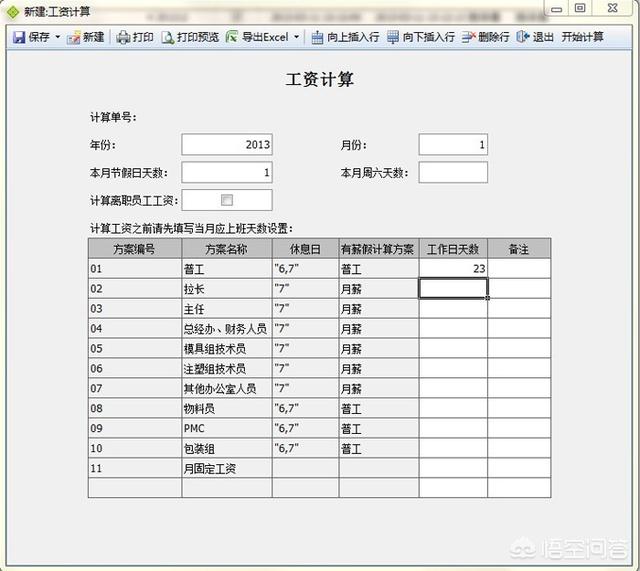
Task: Expand the 导出Excel dropdown arrow
Action: 296,37
